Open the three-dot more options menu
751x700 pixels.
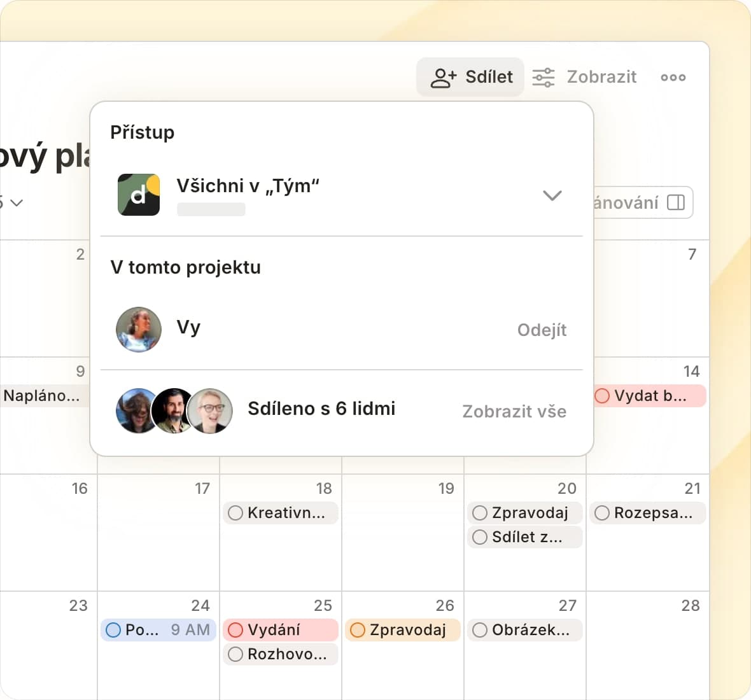tap(673, 77)
